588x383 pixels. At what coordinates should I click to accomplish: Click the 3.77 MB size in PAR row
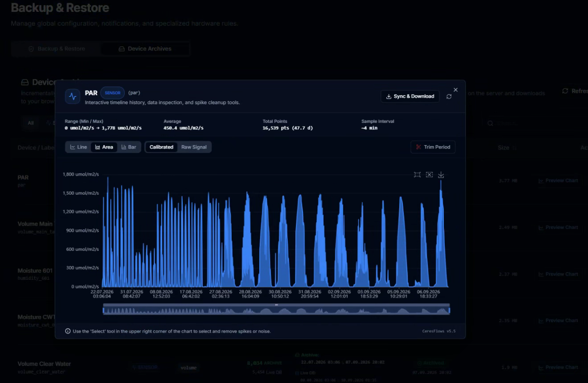pyautogui.click(x=508, y=181)
